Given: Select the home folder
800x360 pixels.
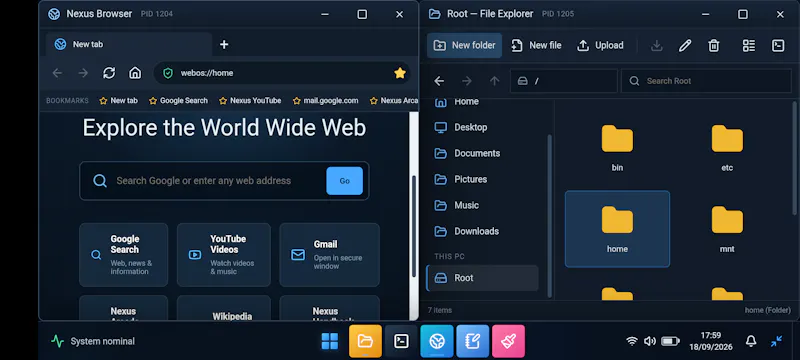Looking at the screenshot, I should click(x=617, y=229).
